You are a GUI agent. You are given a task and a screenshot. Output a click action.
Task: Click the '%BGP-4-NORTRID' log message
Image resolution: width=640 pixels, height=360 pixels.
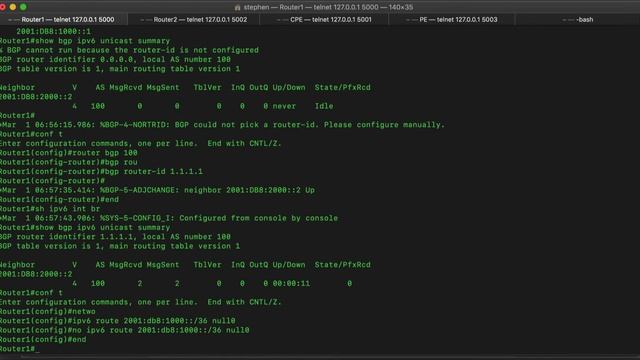pos(222,125)
